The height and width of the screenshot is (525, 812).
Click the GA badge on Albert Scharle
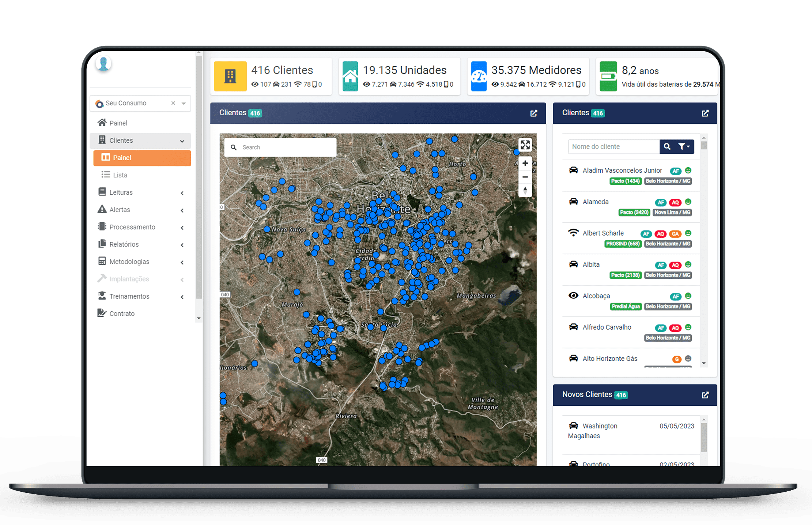(675, 234)
